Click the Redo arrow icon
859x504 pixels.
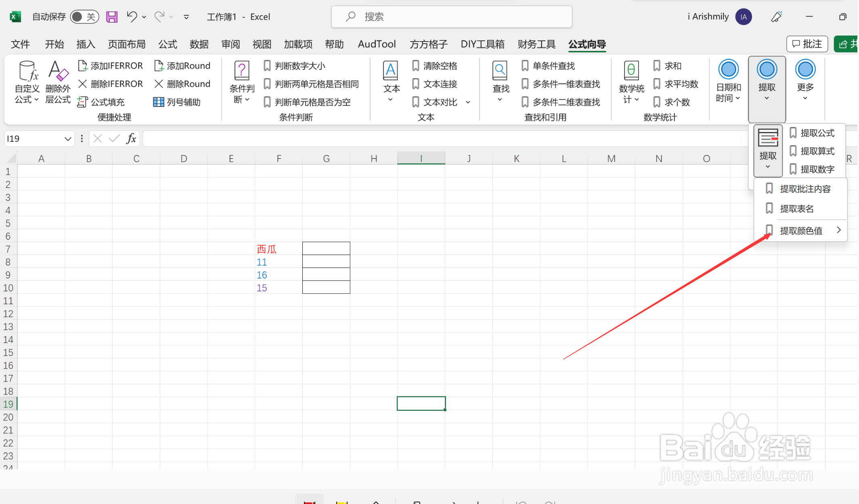point(159,17)
